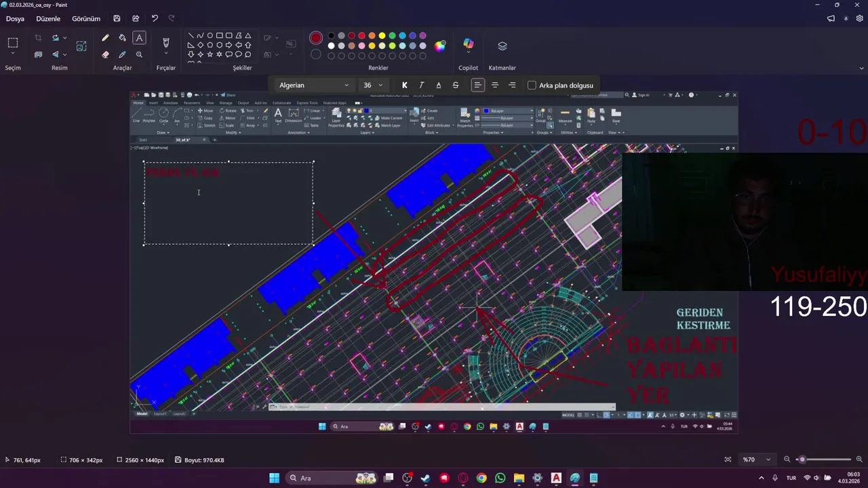This screenshot has width=868, height=488.
Task: Choose the oval shape
Action: pos(210,35)
